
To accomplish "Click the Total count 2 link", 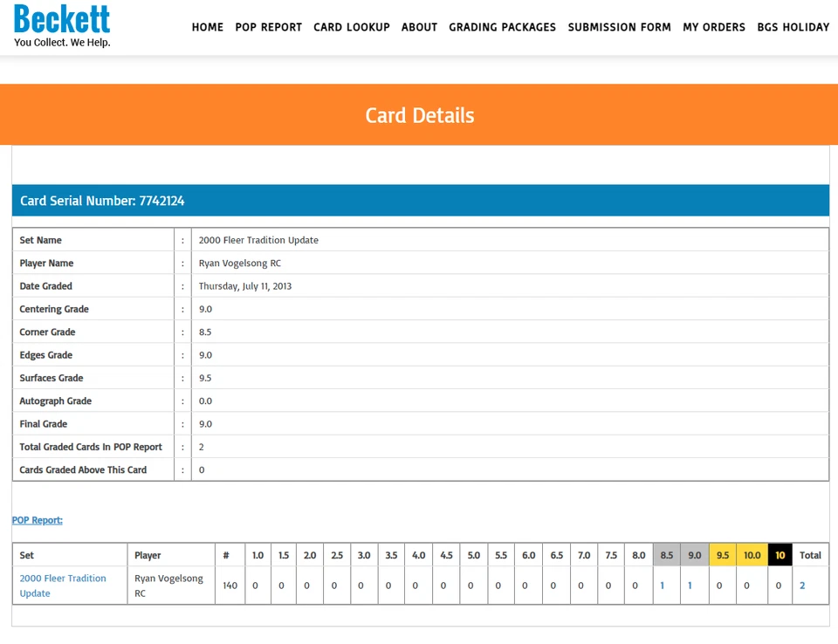I will (x=802, y=586).
